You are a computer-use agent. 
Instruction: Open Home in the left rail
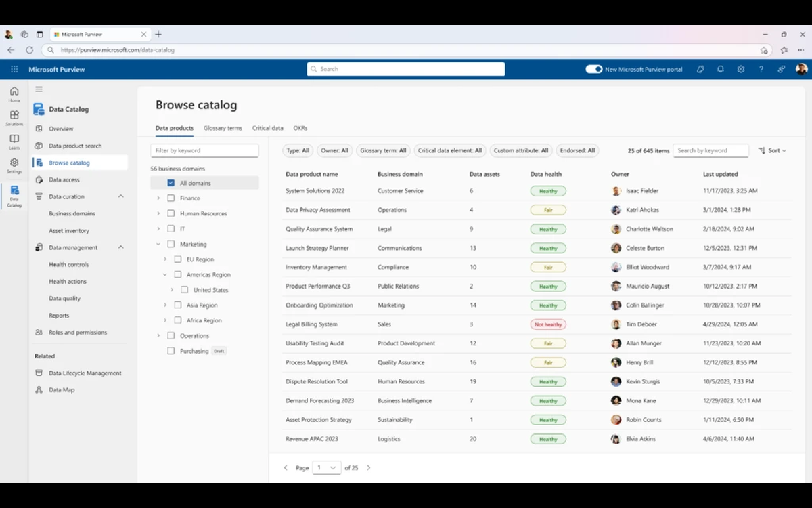click(14, 94)
